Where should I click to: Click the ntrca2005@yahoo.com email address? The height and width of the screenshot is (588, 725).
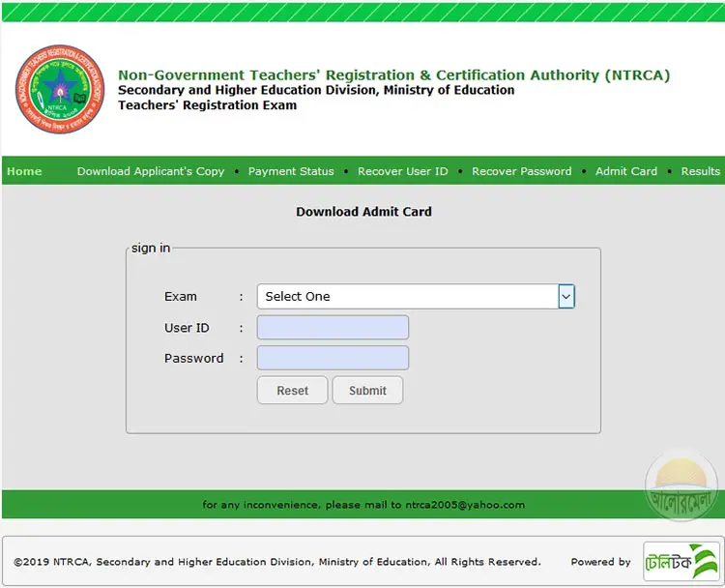(465, 505)
